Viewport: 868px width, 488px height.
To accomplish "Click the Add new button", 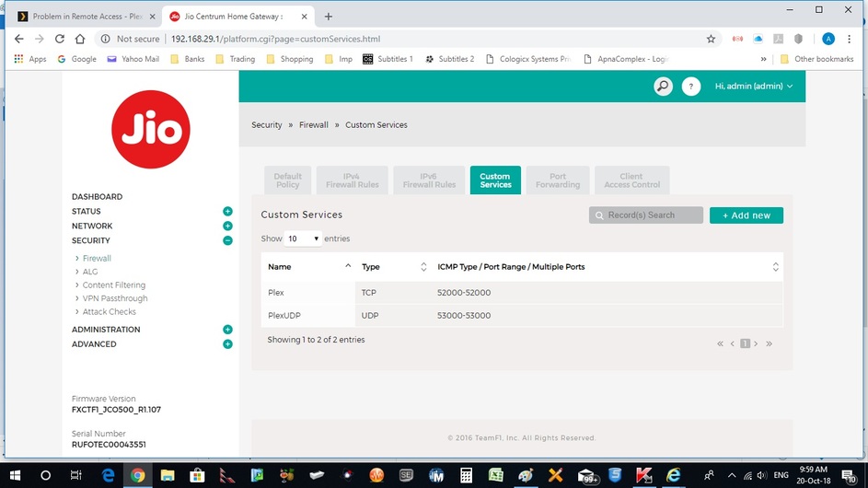I will [x=746, y=215].
